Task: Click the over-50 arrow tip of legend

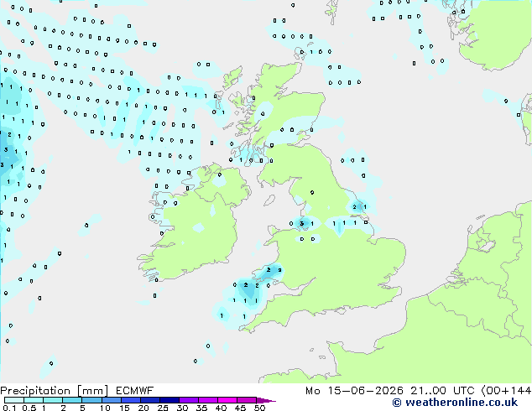Action: point(266,400)
